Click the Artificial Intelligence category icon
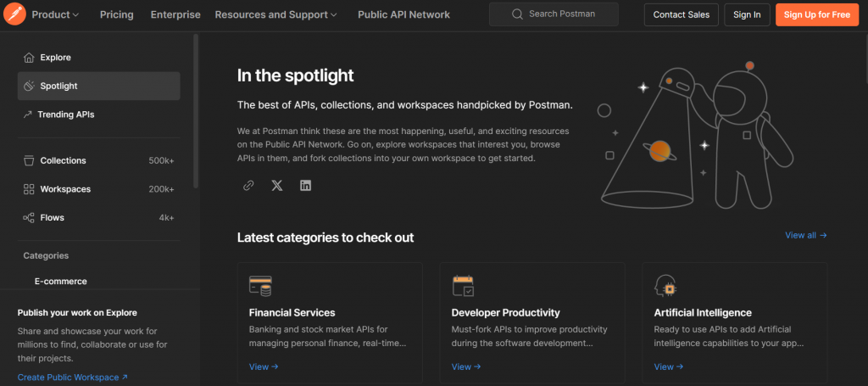868x386 pixels. point(665,285)
